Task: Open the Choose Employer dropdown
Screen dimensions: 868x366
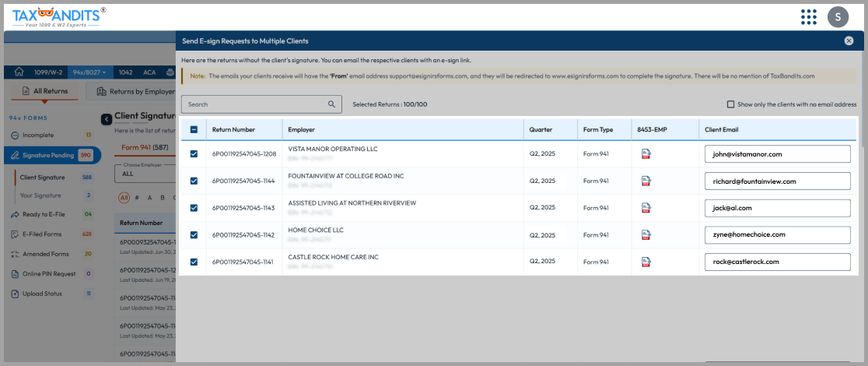Action: click(145, 172)
